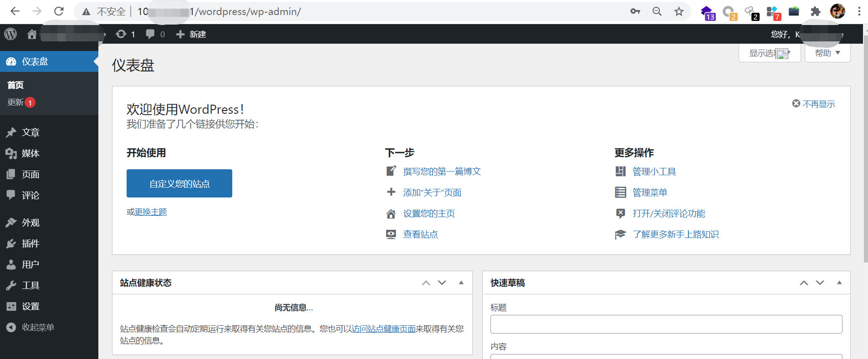The image size is (868, 359).
Task: Go back with browser back arrow
Action: pyautogui.click(x=15, y=11)
